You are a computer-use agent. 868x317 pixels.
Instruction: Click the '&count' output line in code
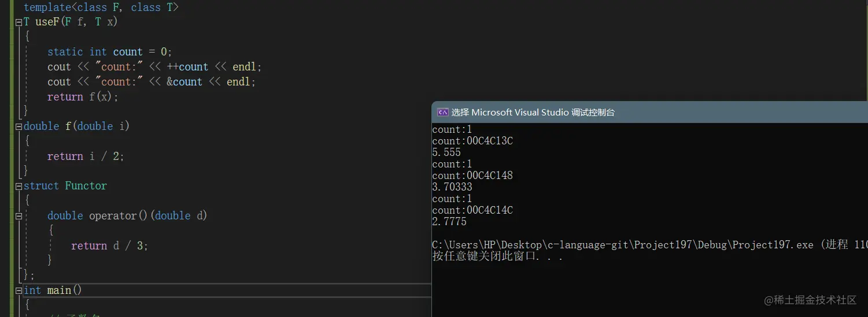coord(152,82)
